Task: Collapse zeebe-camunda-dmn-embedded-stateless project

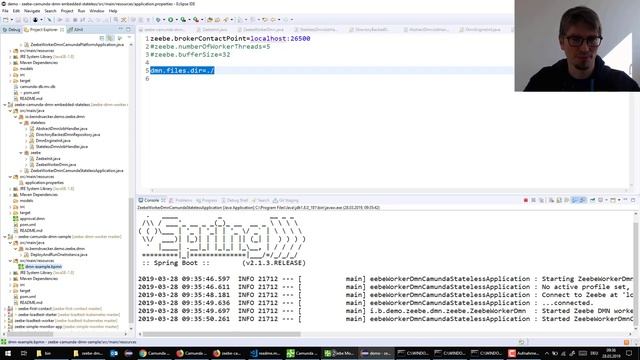Action: (5, 104)
